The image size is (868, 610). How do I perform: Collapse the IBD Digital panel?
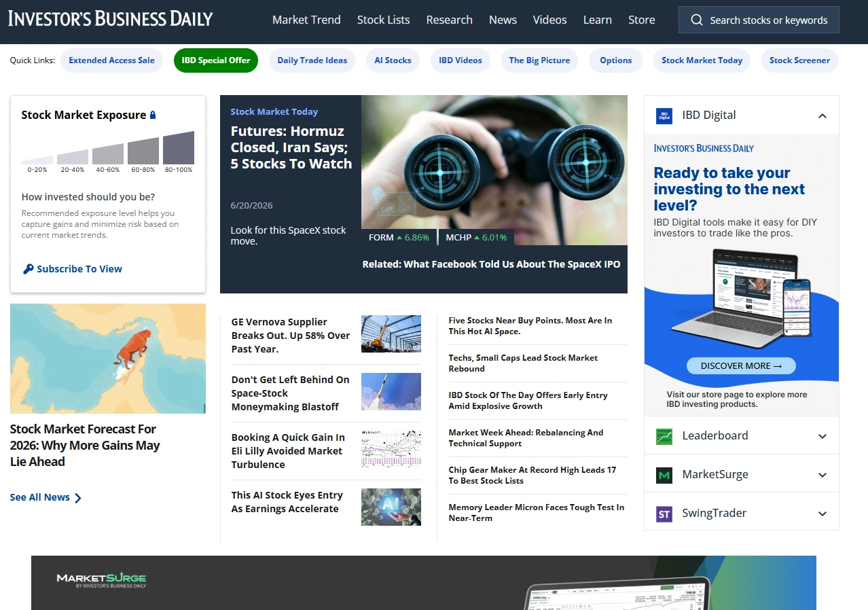tap(822, 115)
